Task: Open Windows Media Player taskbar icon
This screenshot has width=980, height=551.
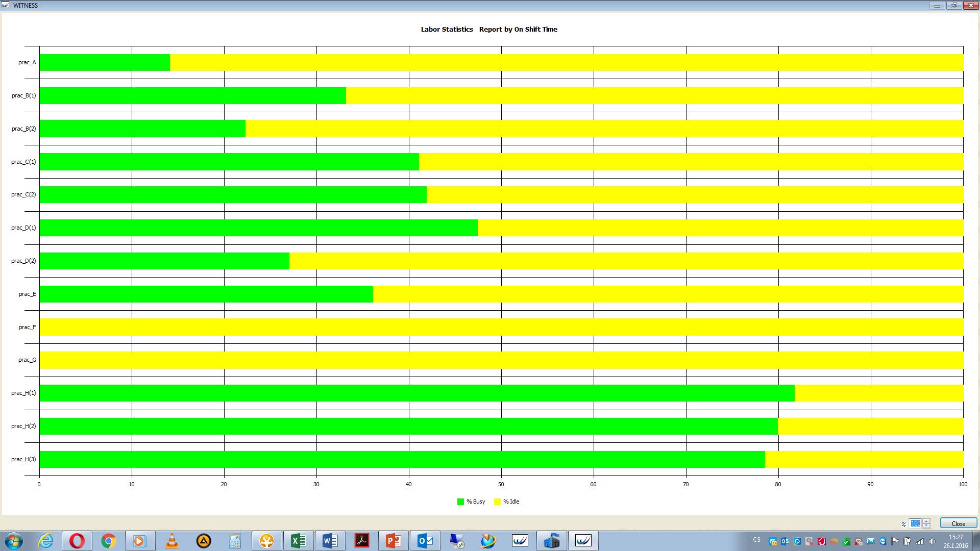Action: (x=139, y=541)
